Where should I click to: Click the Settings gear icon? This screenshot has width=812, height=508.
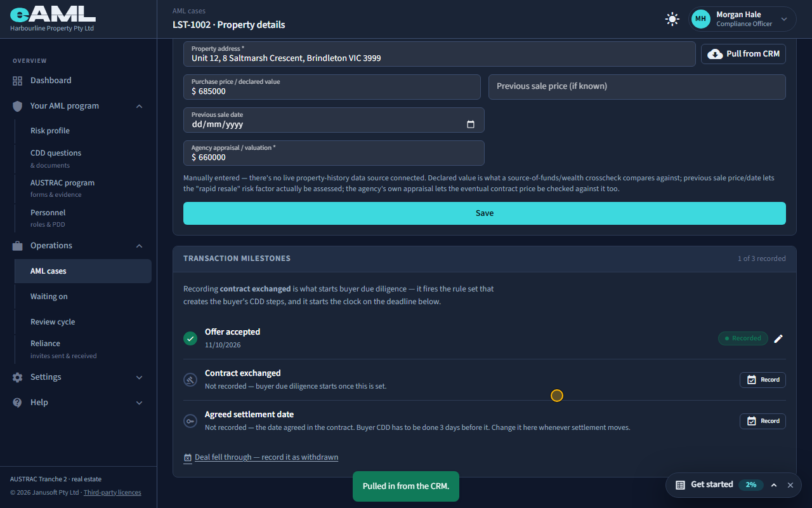pyautogui.click(x=18, y=377)
